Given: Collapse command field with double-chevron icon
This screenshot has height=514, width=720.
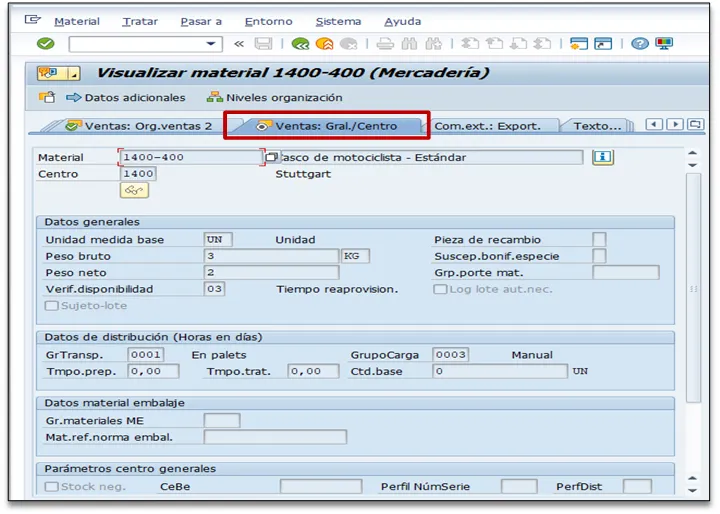Looking at the screenshot, I should (239, 44).
